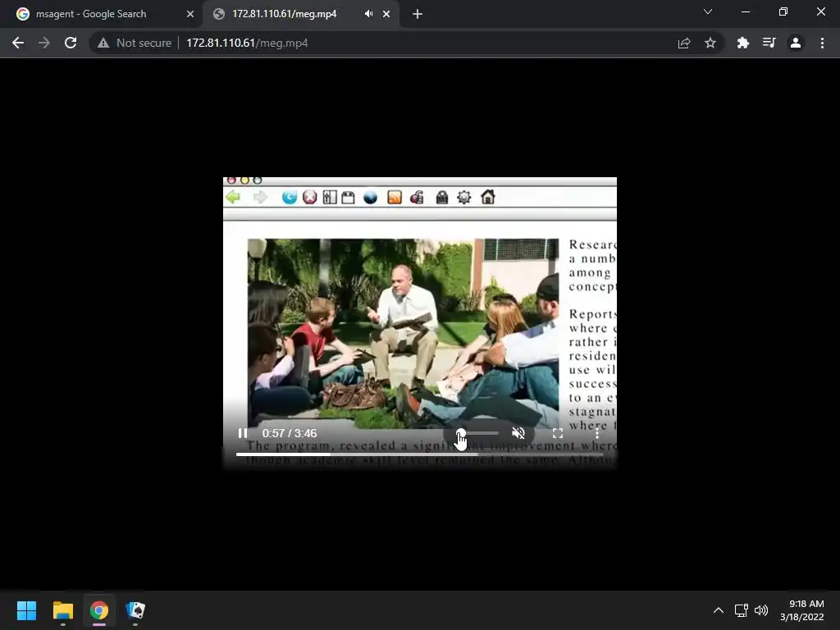Open the Chrome three-dot menu
Image resolution: width=840 pixels, height=630 pixels.
pyautogui.click(x=822, y=43)
